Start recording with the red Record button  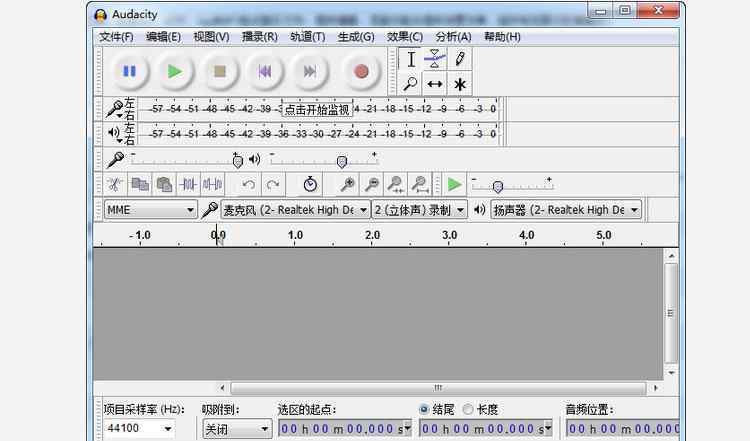coord(361,72)
